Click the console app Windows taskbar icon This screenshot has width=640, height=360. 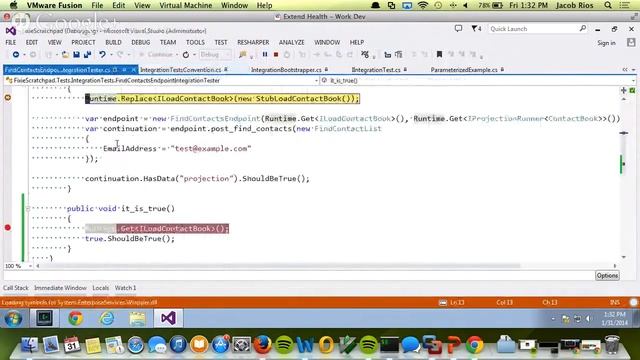44,318
